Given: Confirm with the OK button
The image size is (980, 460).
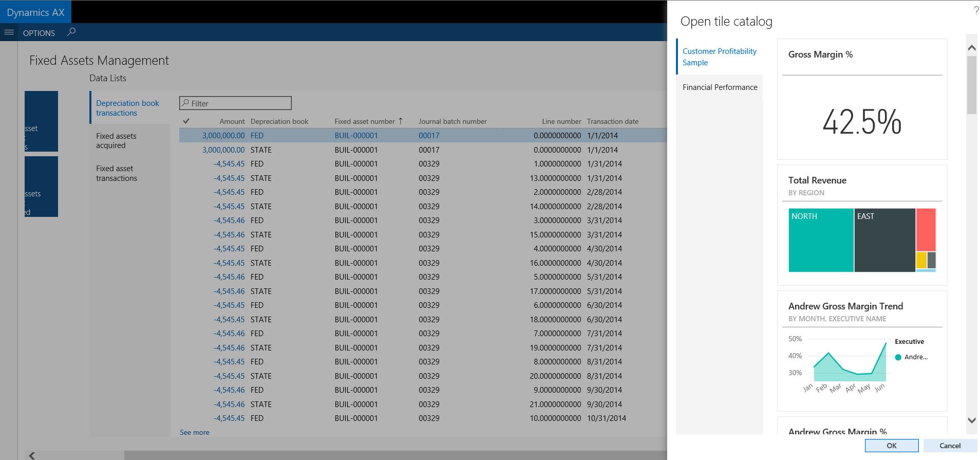Looking at the screenshot, I should pyautogui.click(x=891, y=446).
